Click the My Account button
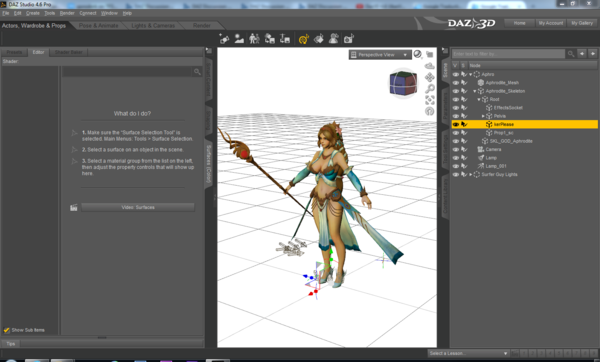The height and width of the screenshot is (362, 600). click(x=551, y=23)
